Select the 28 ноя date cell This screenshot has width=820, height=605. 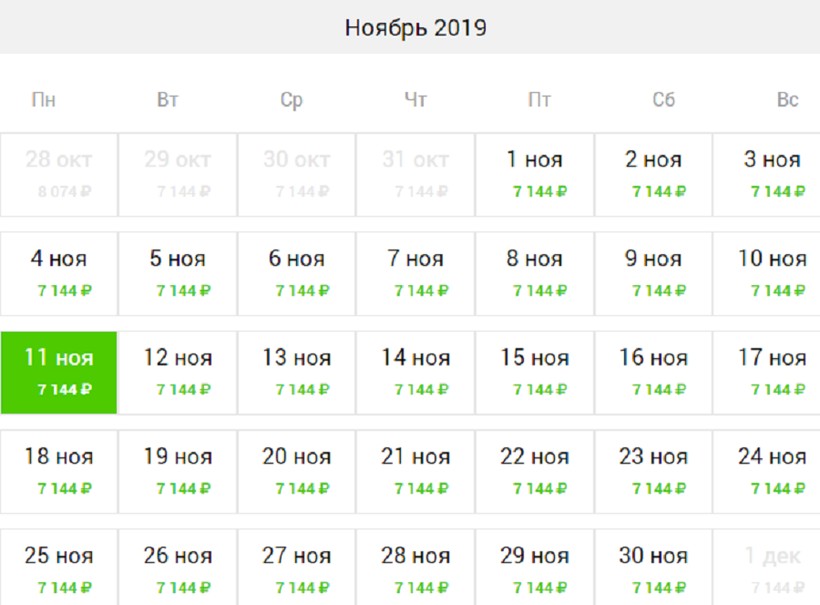415,568
